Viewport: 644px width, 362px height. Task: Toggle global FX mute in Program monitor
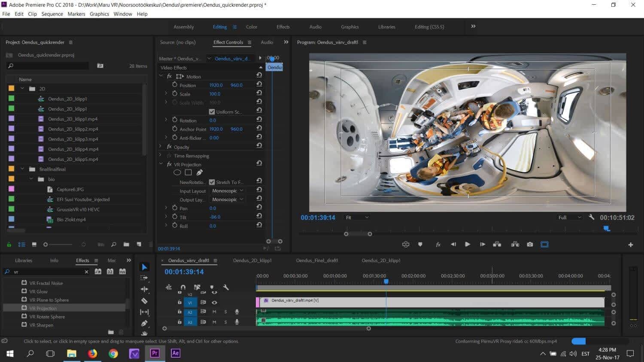coord(438,244)
